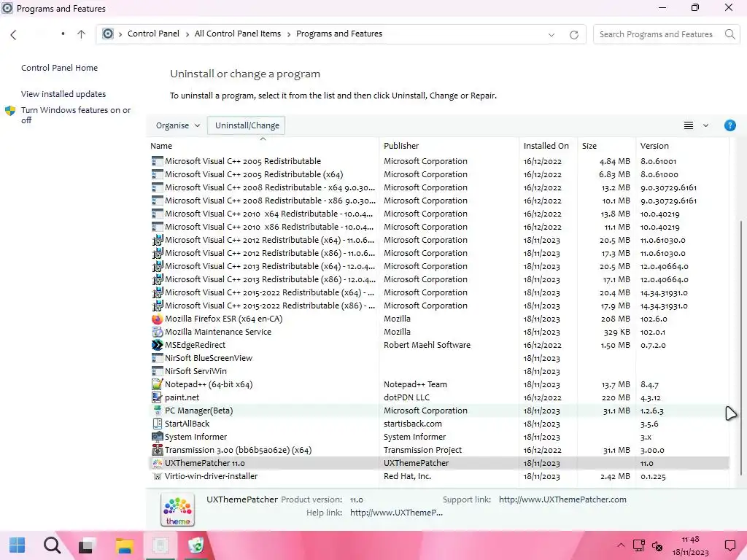
Task: Click the Notepad++ program icon
Action: (x=158, y=384)
